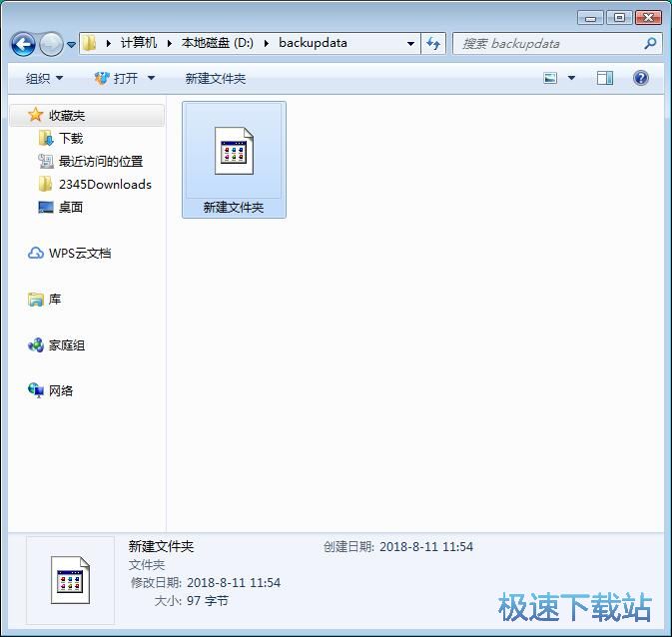The height and width of the screenshot is (637, 672).
Task: Open help with the question mark icon
Action: click(641, 78)
